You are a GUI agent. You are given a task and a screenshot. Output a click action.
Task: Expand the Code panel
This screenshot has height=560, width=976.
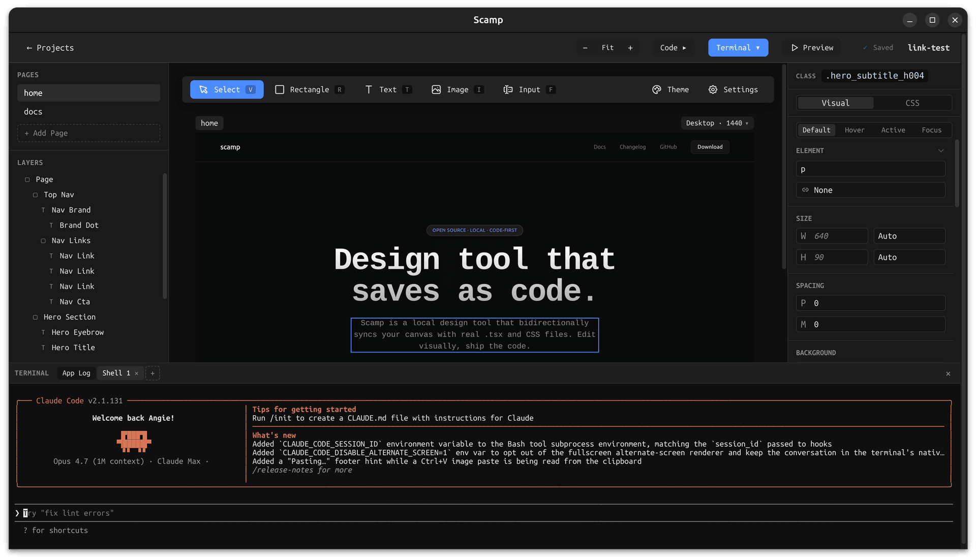(673, 48)
